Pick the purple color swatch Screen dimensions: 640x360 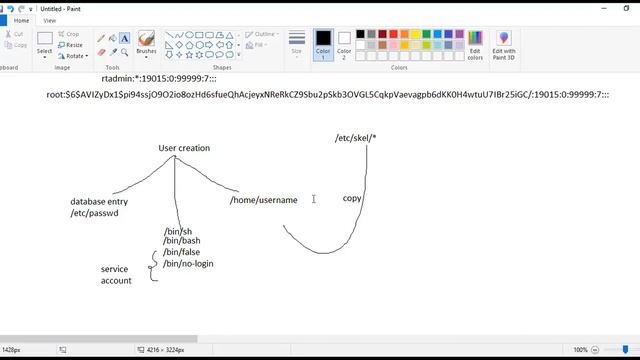[460, 34]
